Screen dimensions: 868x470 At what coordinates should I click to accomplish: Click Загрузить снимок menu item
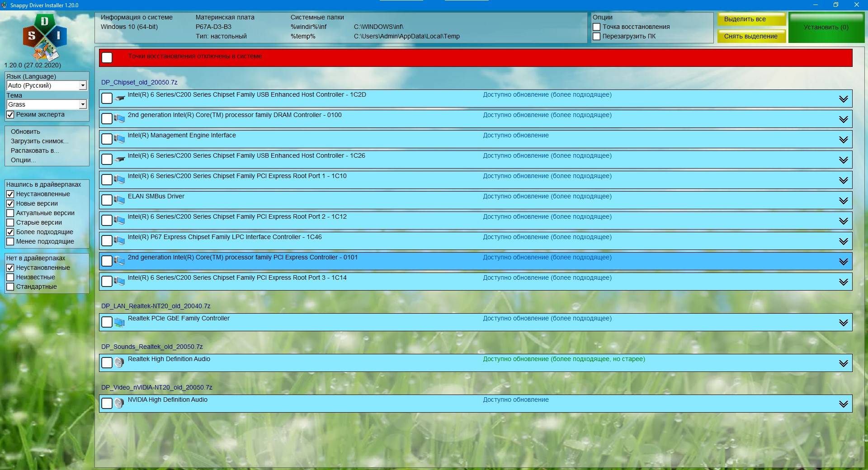pyautogui.click(x=40, y=141)
